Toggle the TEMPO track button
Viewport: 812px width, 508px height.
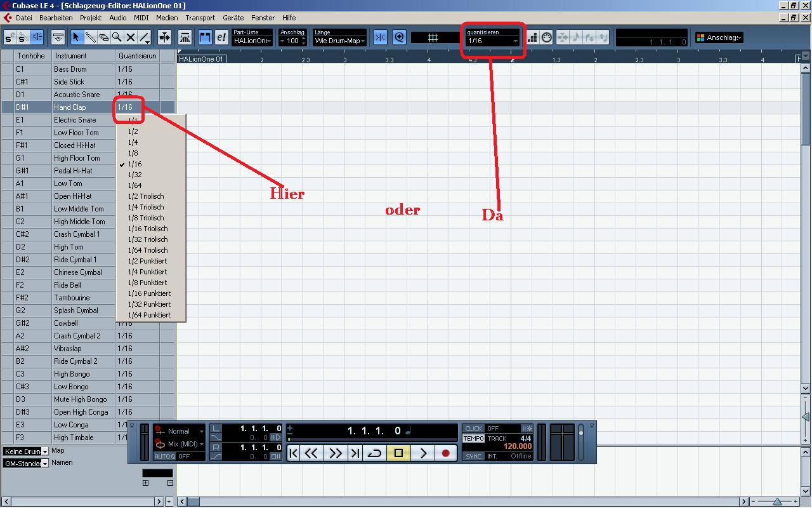(473, 438)
